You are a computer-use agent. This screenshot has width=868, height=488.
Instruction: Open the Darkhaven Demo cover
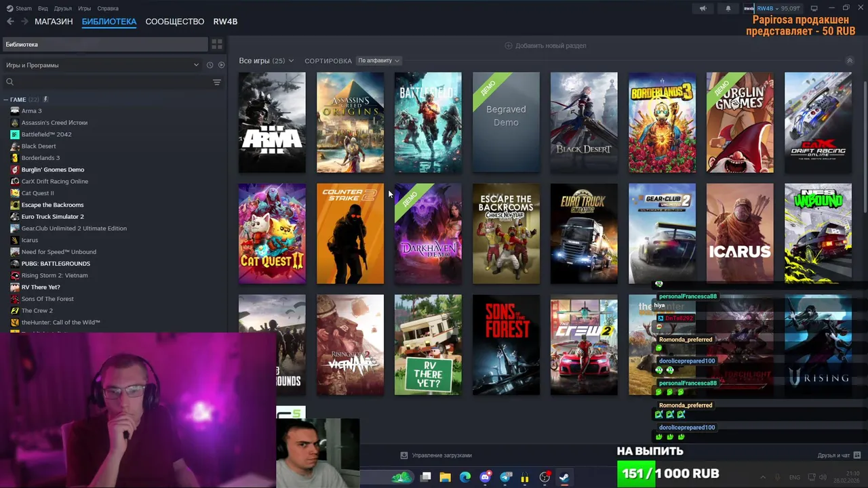coord(428,234)
